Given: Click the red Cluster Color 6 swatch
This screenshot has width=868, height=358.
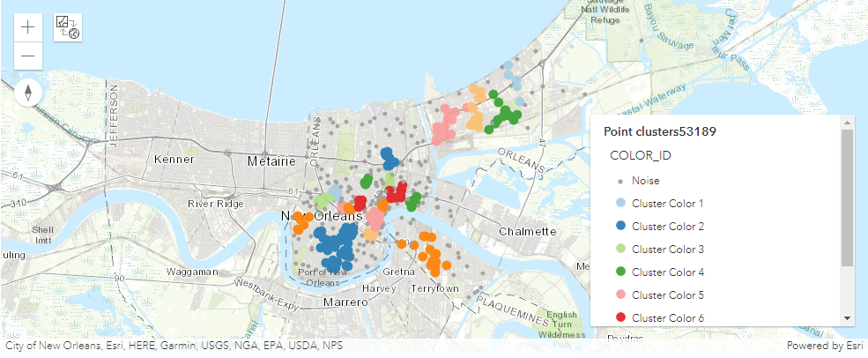Looking at the screenshot, I should [x=620, y=318].
